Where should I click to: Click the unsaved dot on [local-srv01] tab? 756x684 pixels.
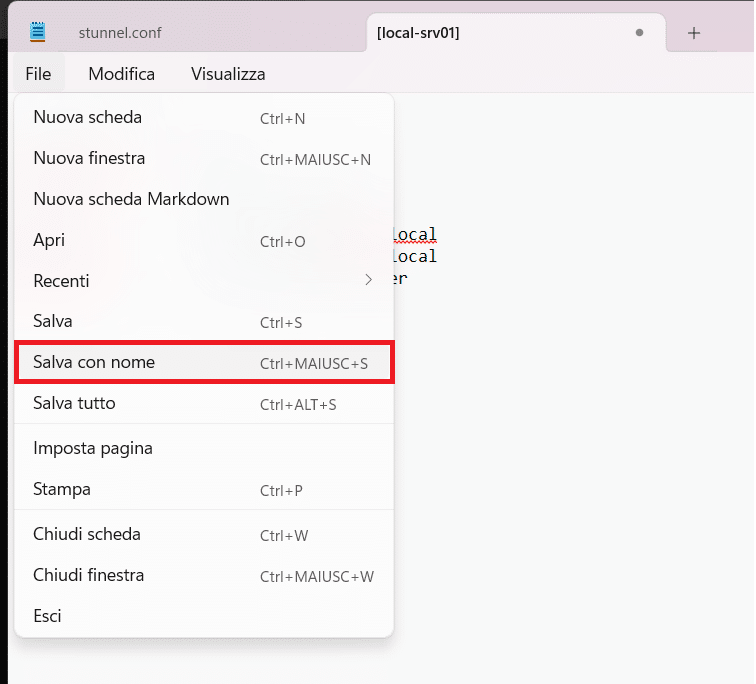coord(639,33)
